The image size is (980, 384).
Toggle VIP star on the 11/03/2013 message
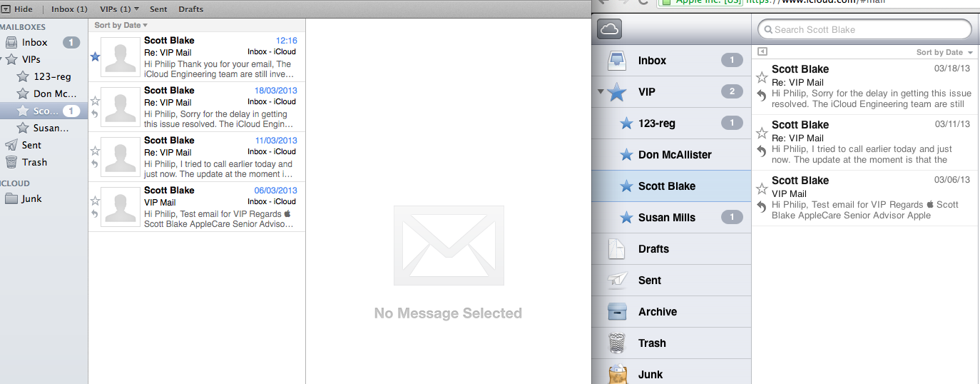95,151
